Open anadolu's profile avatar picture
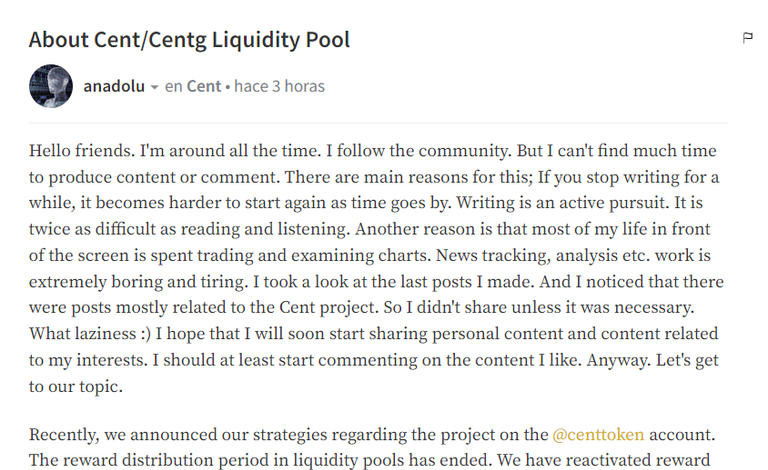 tap(51, 86)
